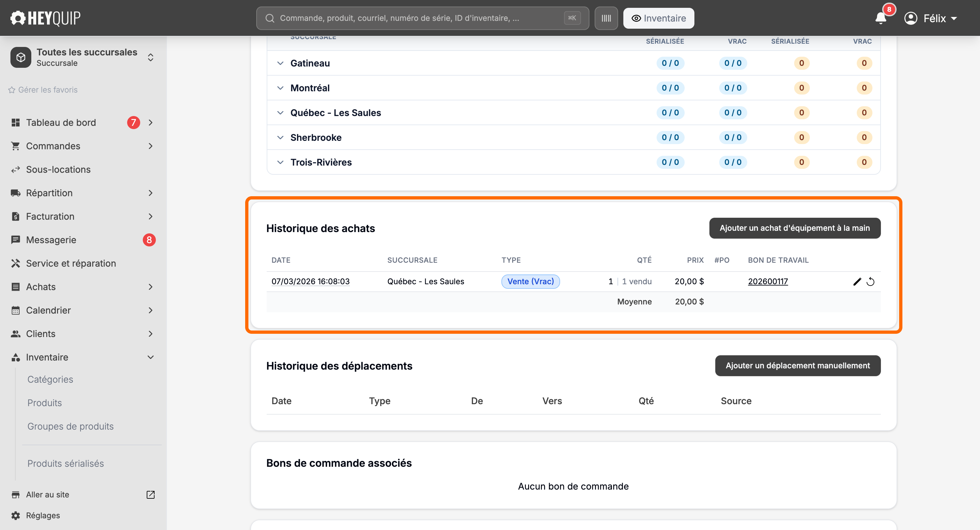Open the Félix user menu
Image resolution: width=980 pixels, height=530 pixels.
tap(930, 18)
